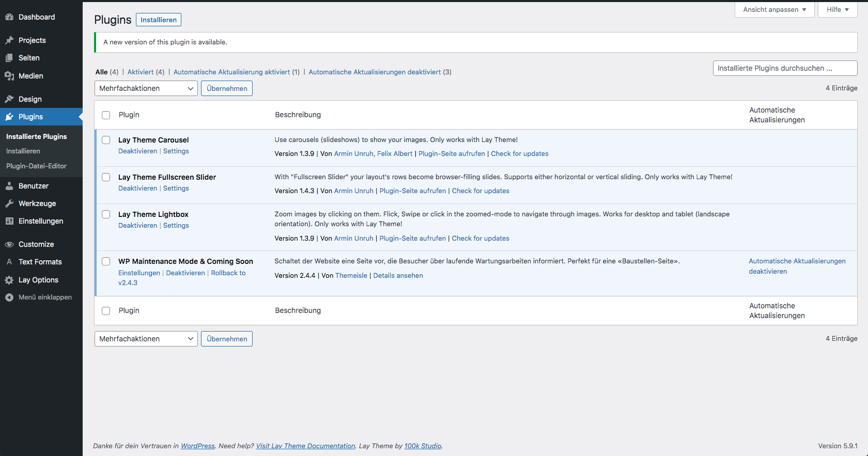This screenshot has width=868, height=456.
Task: Open the Hilfe help dropdown
Action: coord(837,9)
